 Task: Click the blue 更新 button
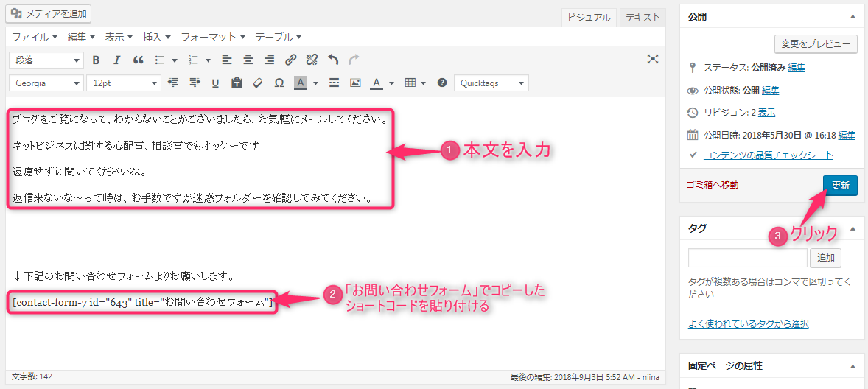[x=840, y=186]
